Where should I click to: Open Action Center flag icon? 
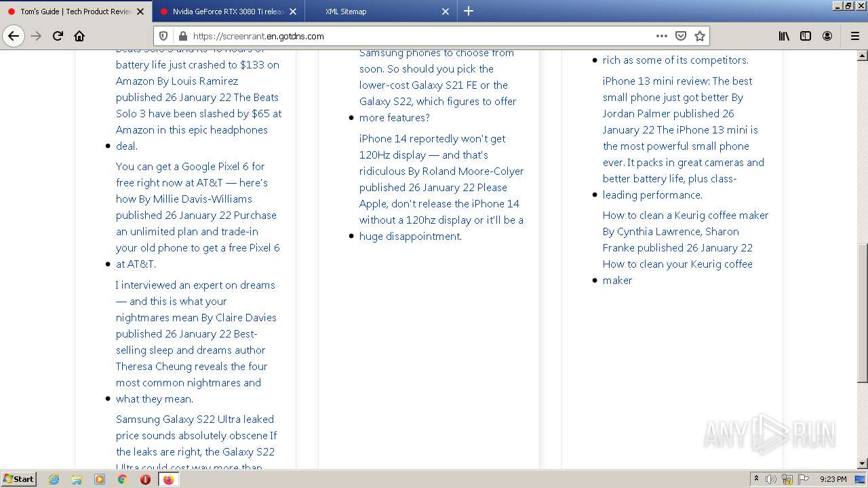[x=804, y=479]
